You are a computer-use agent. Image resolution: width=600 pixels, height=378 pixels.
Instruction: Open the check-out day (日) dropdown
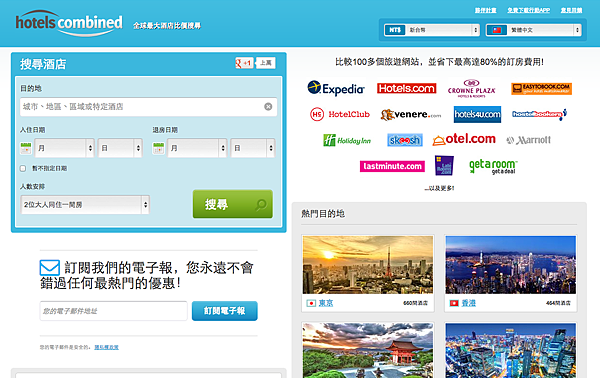[253, 148]
